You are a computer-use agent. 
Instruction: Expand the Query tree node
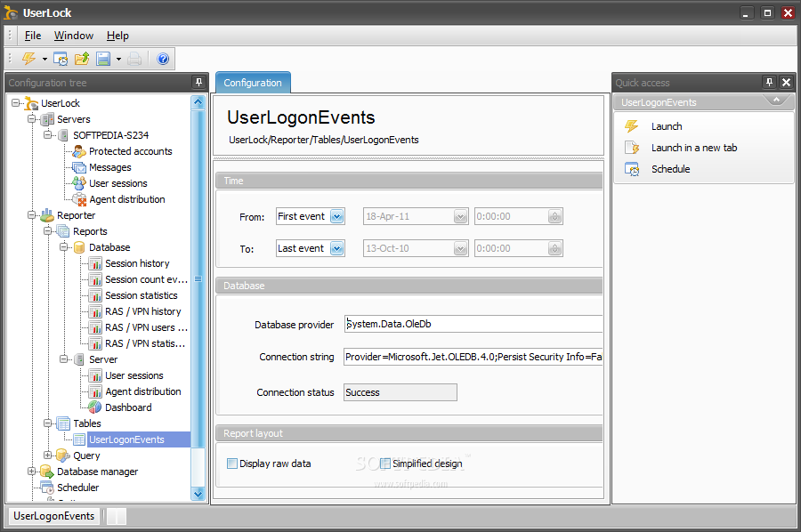tap(47, 455)
